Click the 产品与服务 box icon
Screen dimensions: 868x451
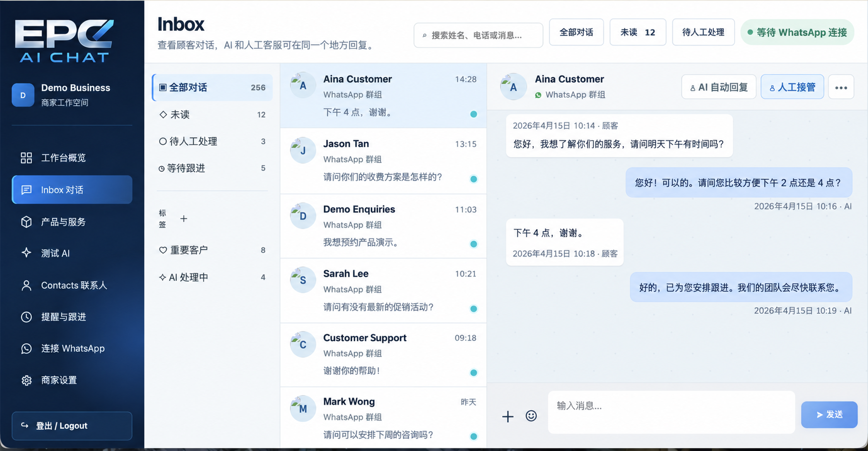click(26, 222)
